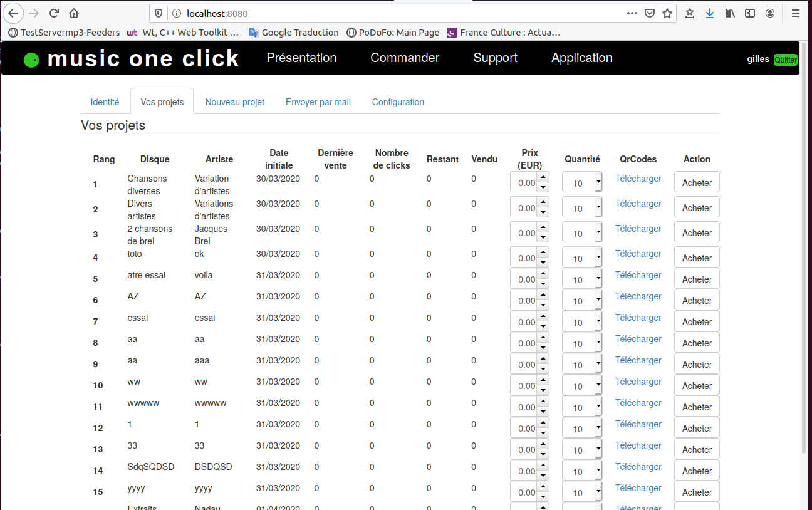
Task: Open quantity dropdown for AZ row
Action: pyautogui.click(x=582, y=301)
